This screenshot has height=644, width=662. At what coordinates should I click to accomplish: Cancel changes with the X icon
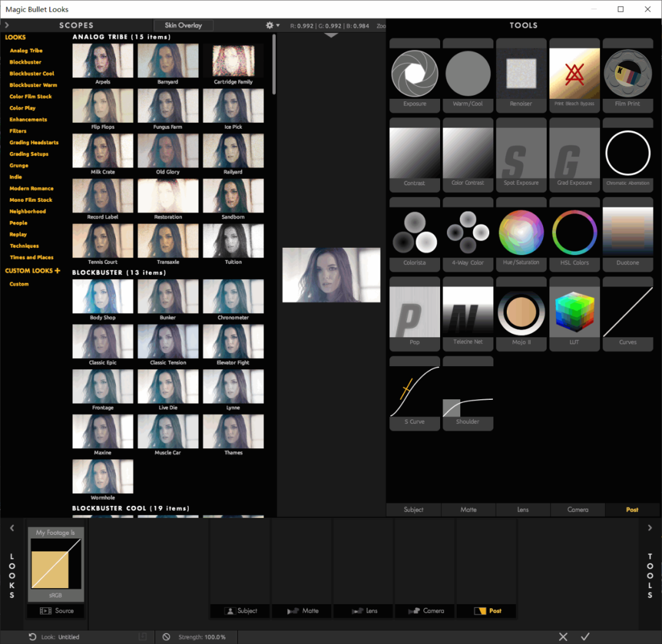click(563, 637)
